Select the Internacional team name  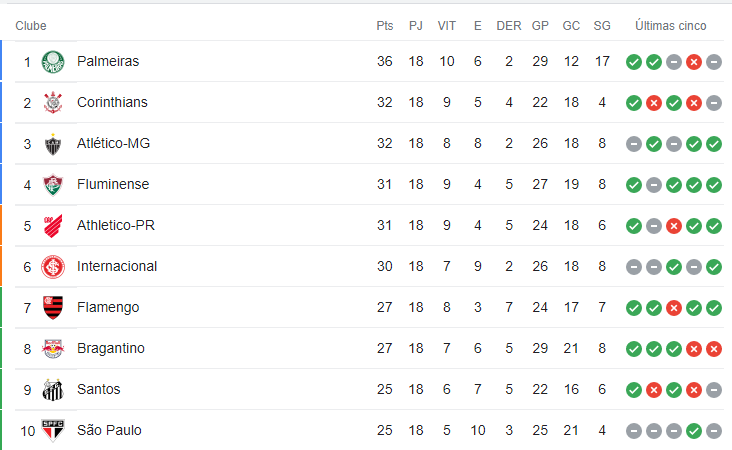[117, 266]
